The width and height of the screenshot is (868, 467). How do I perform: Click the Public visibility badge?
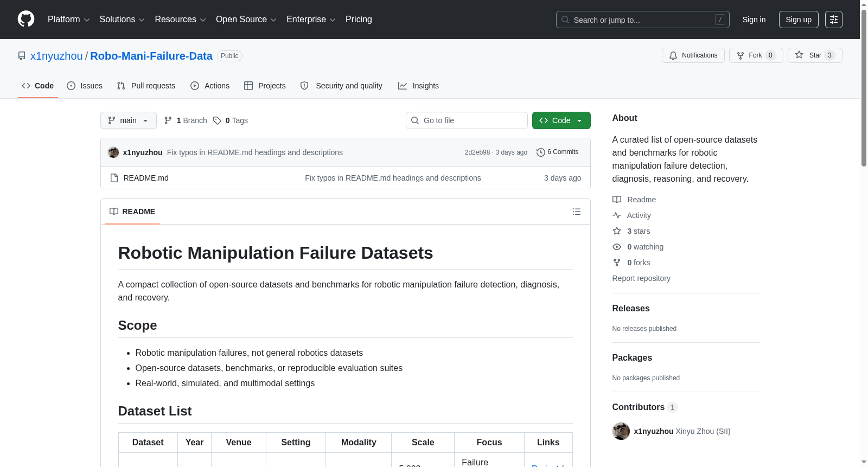229,56
